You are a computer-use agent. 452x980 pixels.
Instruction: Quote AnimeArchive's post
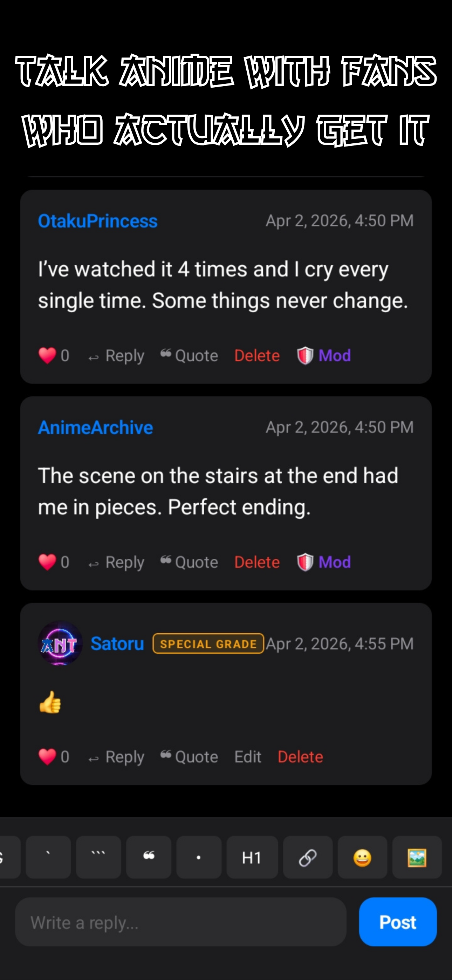tap(189, 562)
